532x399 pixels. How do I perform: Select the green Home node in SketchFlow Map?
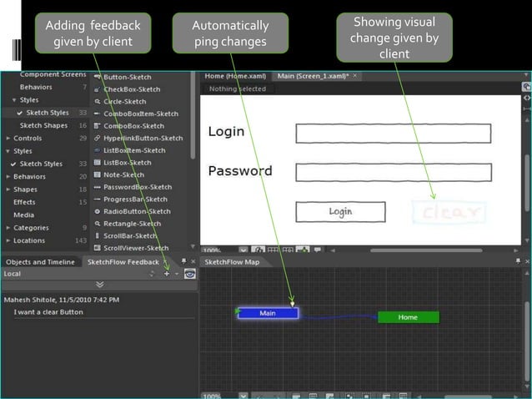(408, 317)
